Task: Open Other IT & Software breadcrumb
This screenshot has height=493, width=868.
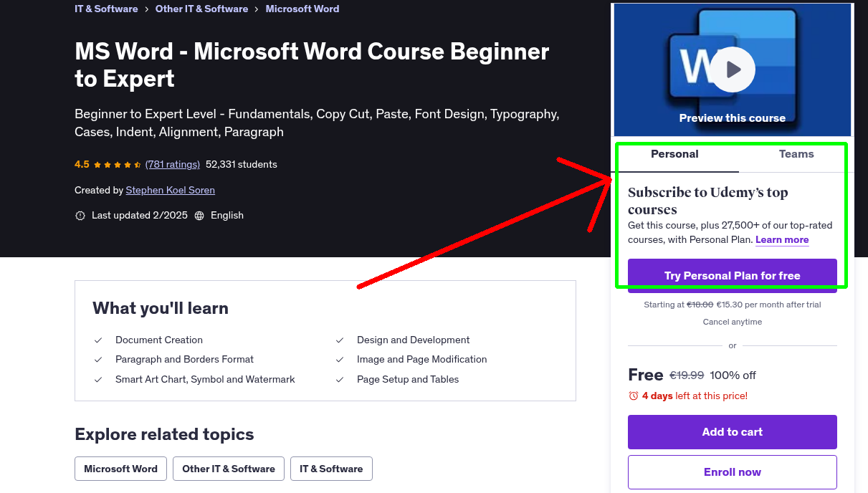Action: click(201, 9)
